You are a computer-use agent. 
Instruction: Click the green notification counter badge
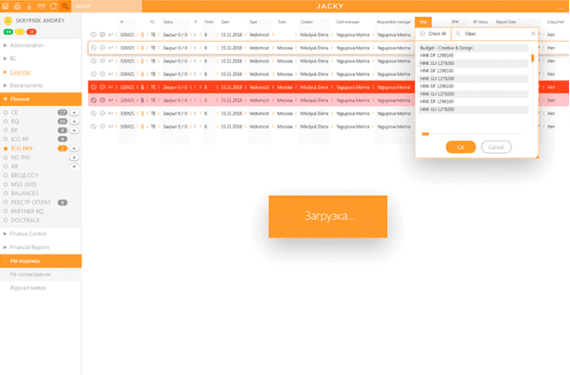[x=8, y=32]
